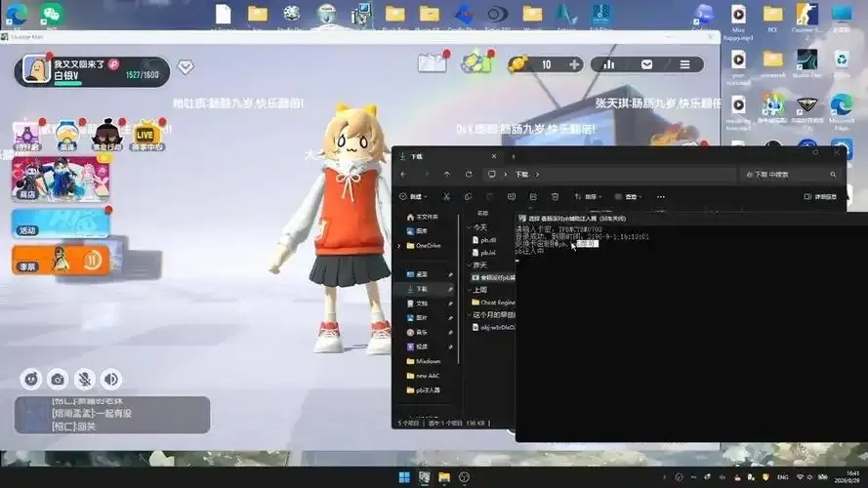Click the Rename icon in Explorer toolbar
This screenshot has width=868, height=488.
pos(512,196)
